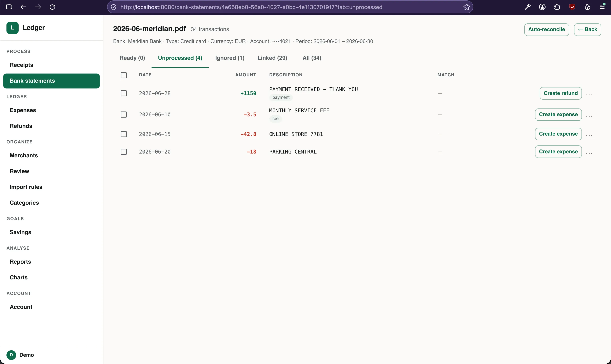Check the PAYMENT RECEIVED transaction checkbox
This screenshot has height=364, width=611.
tap(124, 93)
